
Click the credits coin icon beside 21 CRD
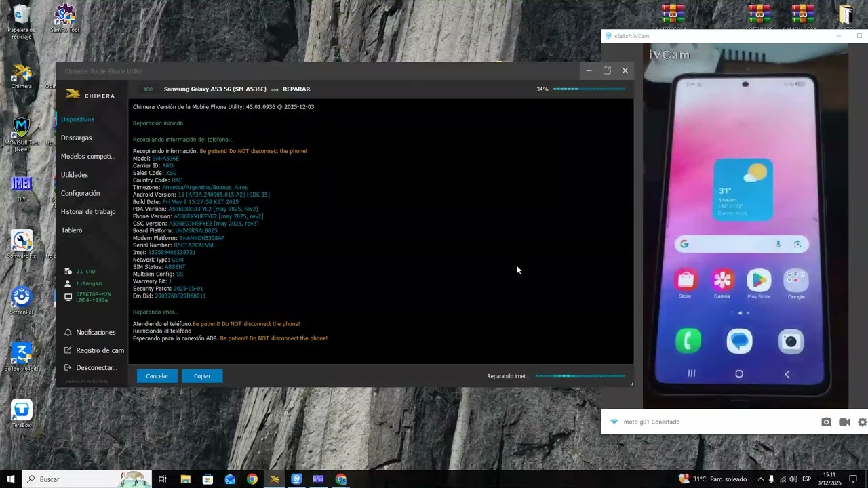68,271
